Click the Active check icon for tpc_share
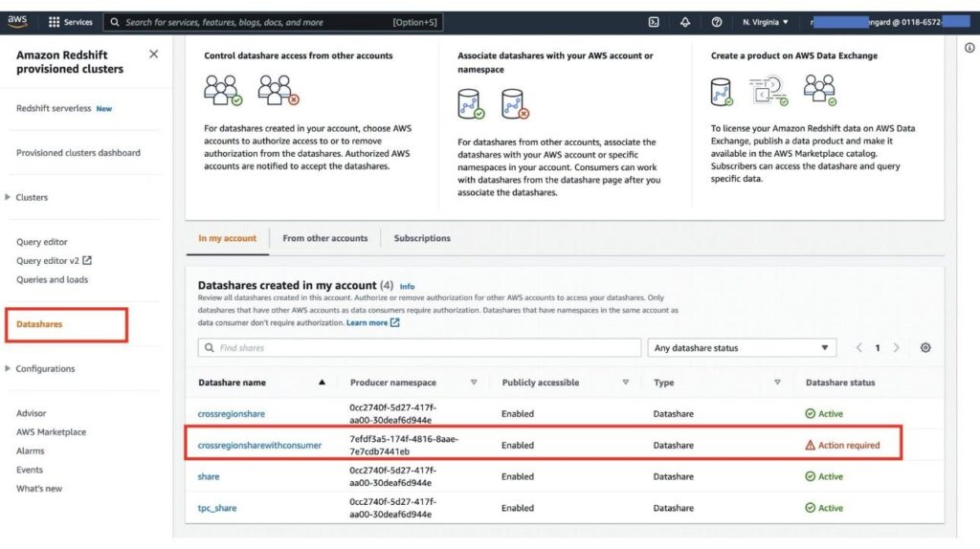Image resolution: width=980 pixels, height=549 pixels. 810,508
